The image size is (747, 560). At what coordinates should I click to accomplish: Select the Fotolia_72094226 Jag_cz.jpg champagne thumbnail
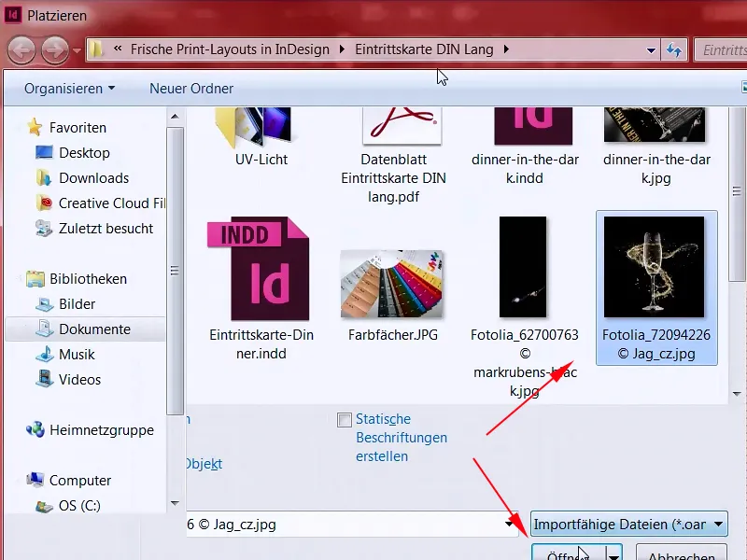(655, 267)
